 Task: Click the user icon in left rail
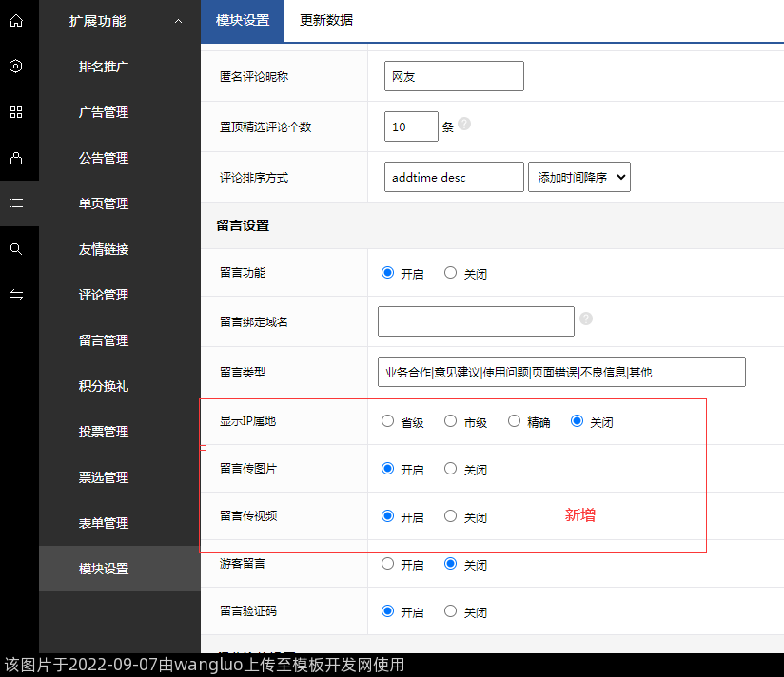pos(15,158)
